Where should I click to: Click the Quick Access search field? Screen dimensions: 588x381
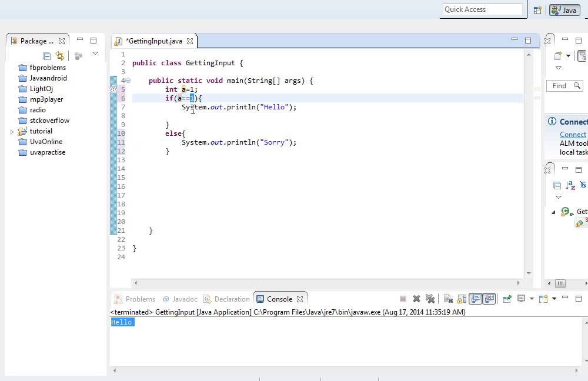pos(483,9)
